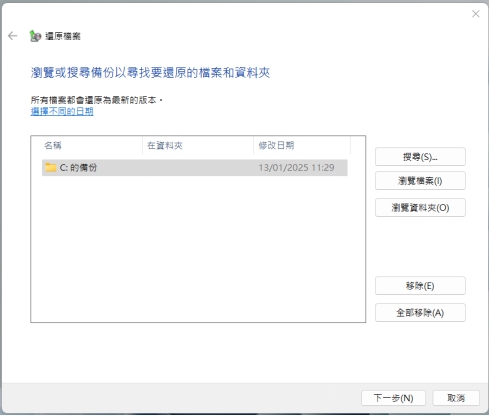Click the 瀏覽檔案(I) button
Screen dimensions: 489x416
click(420, 181)
